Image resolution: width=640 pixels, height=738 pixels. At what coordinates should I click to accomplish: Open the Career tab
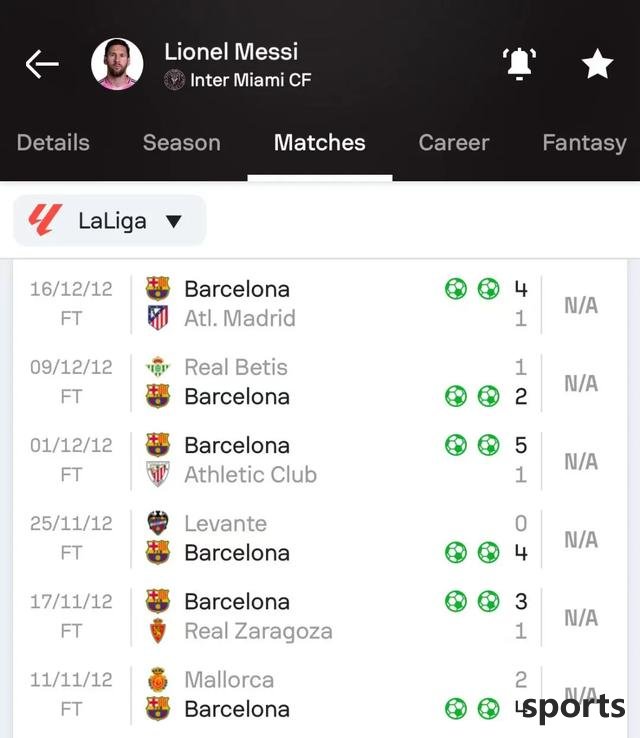click(454, 143)
